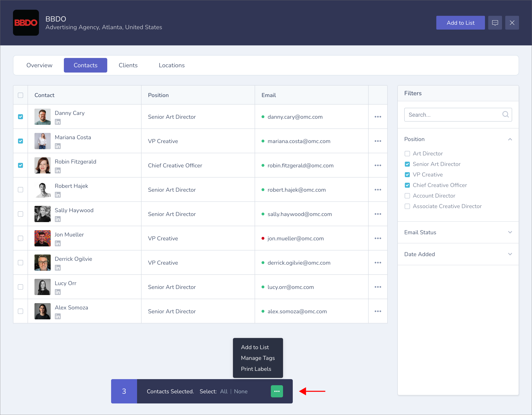Open Danny Cary's LinkedIn profile icon
532x415 pixels.
(x=58, y=122)
